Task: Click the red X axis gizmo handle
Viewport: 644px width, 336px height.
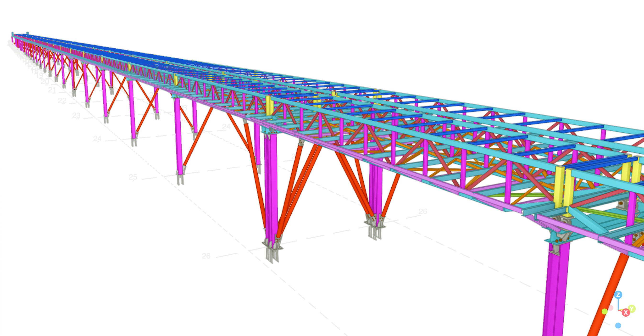Action: coord(626,313)
